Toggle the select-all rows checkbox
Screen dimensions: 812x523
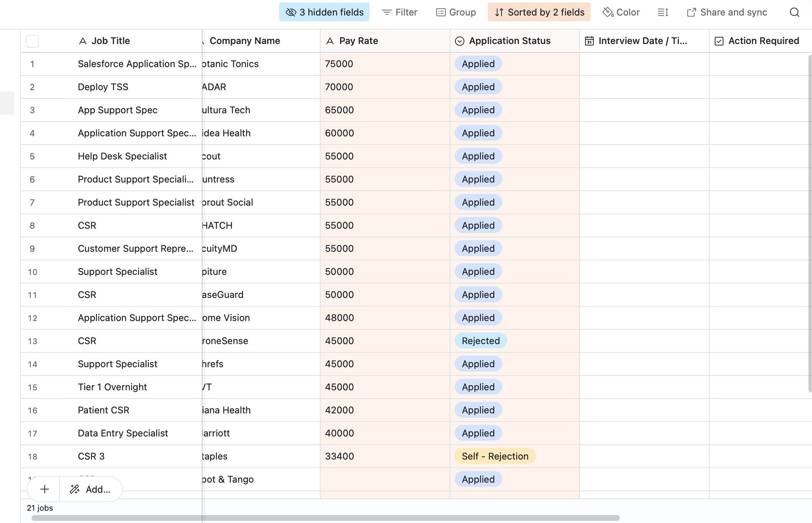point(33,41)
